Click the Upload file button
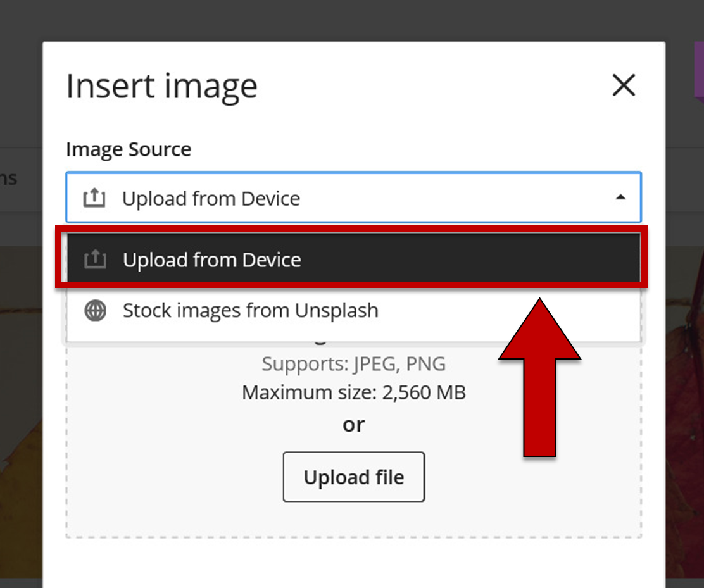This screenshot has height=588, width=704. click(354, 477)
